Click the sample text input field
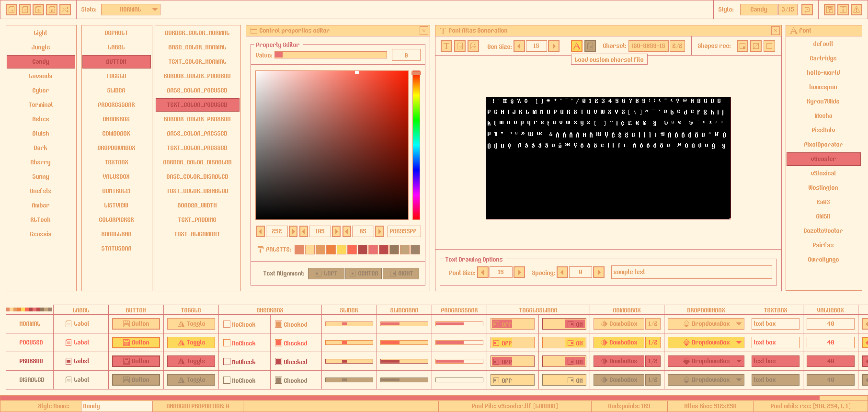 (x=691, y=272)
